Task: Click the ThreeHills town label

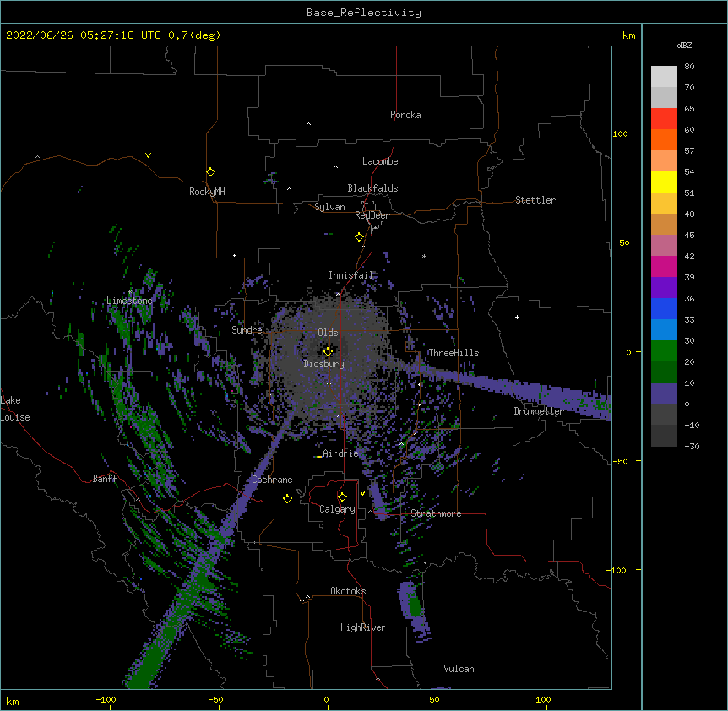Action: (x=454, y=353)
